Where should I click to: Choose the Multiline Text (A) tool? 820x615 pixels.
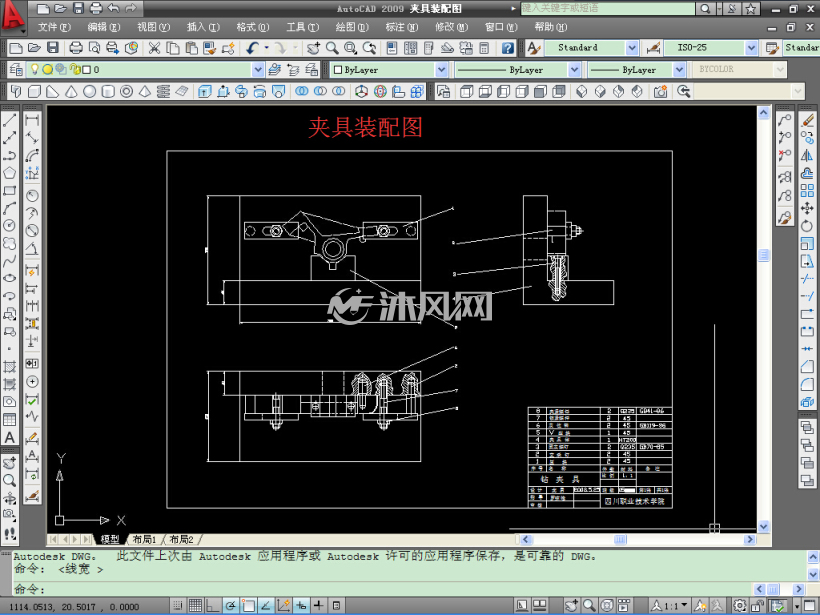(9, 438)
